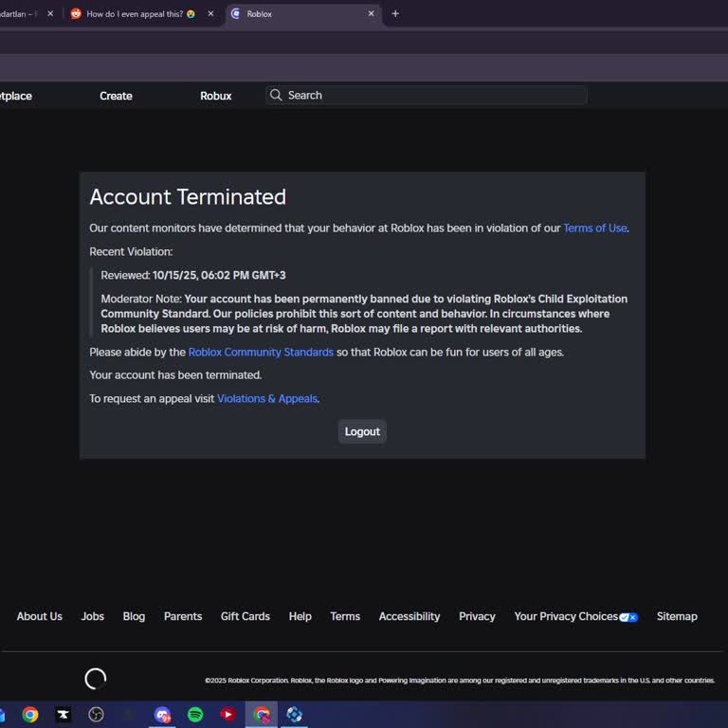Open a new browser tab
The image size is (728, 728).
click(395, 14)
